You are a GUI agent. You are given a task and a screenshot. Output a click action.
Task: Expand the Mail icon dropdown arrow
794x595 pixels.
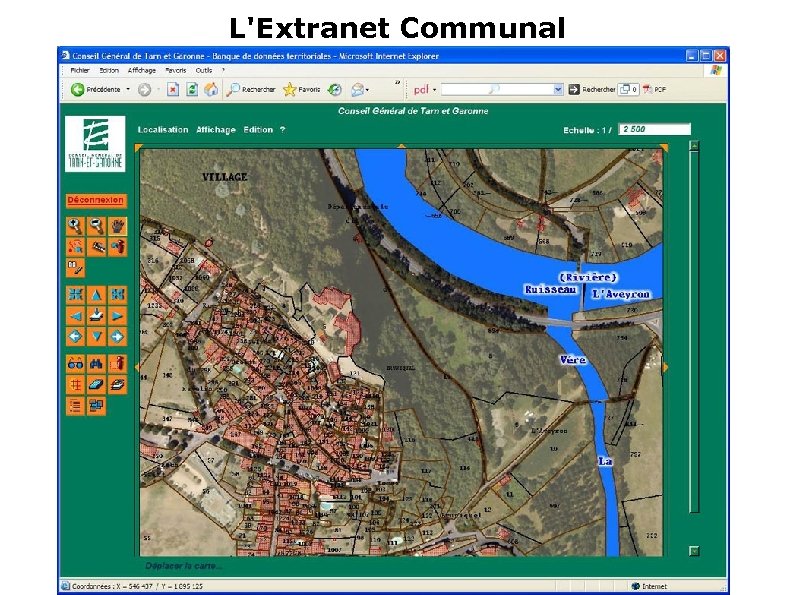368,90
